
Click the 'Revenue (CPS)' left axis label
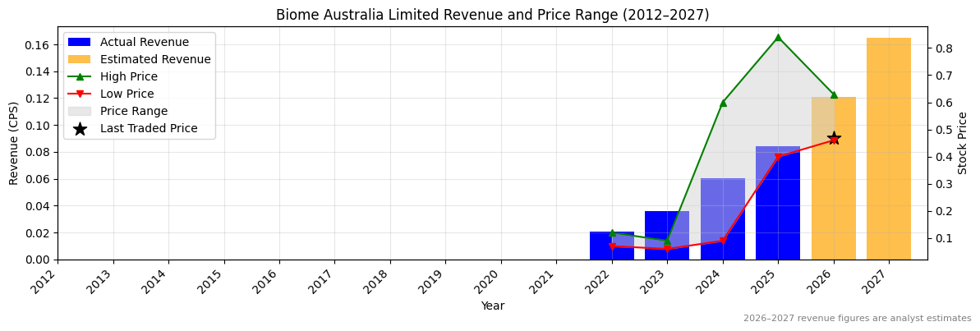[x=14, y=143]
